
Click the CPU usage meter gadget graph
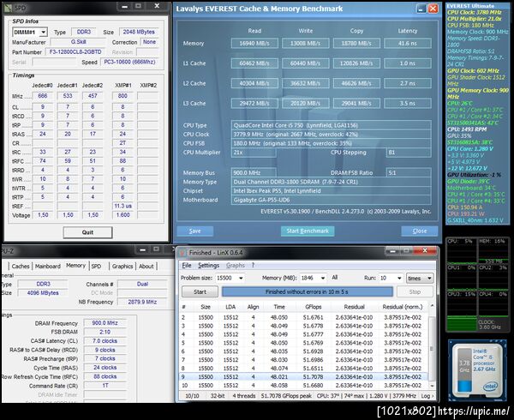[x=477, y=285]
